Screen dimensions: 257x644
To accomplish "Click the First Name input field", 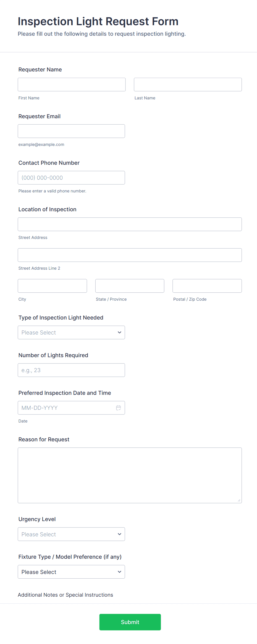I will 72,84.
